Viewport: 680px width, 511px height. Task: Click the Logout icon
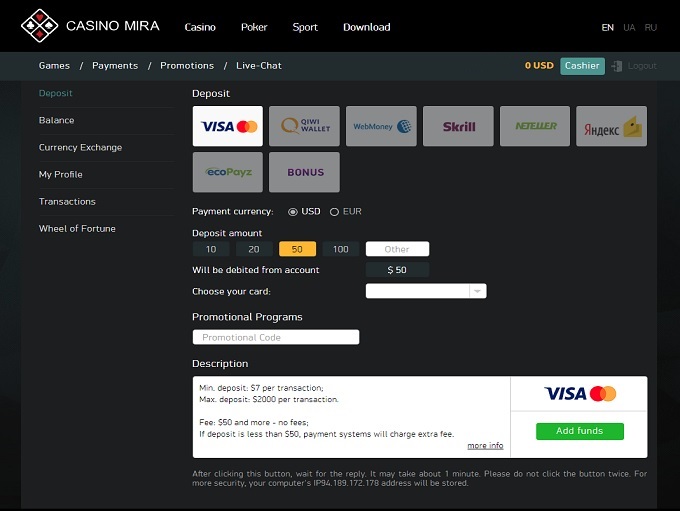click(x=617, y=66)
